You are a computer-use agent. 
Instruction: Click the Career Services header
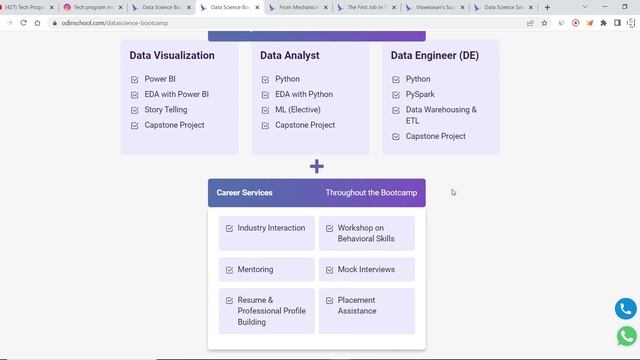tap(244, 193)
